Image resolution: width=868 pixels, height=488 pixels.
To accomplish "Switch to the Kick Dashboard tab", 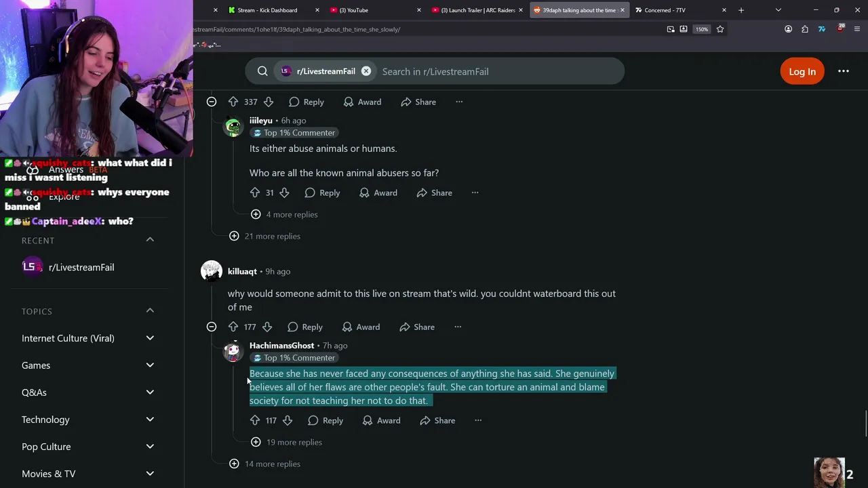I will pos(267,10).
